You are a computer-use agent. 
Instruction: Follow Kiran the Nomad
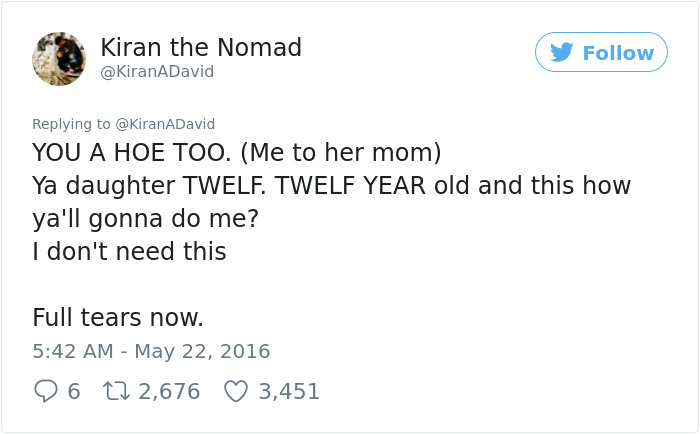click(x=601, y=52)
